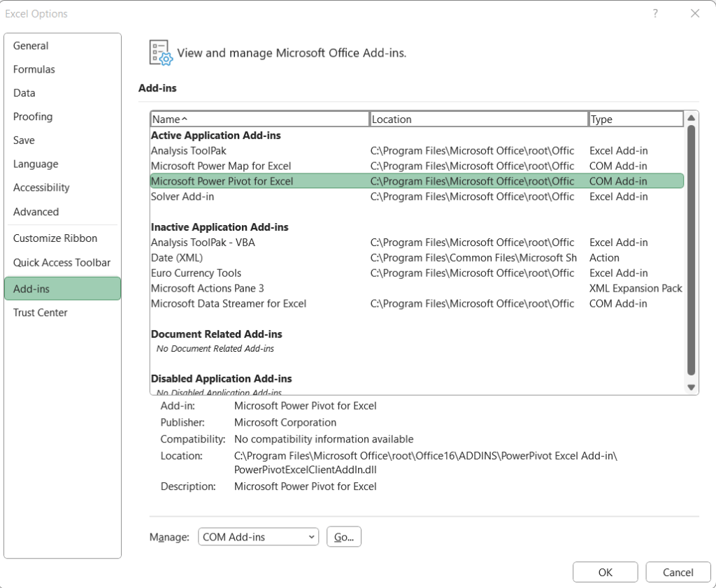Confirm changes with OK

click(x=605, y=572)
